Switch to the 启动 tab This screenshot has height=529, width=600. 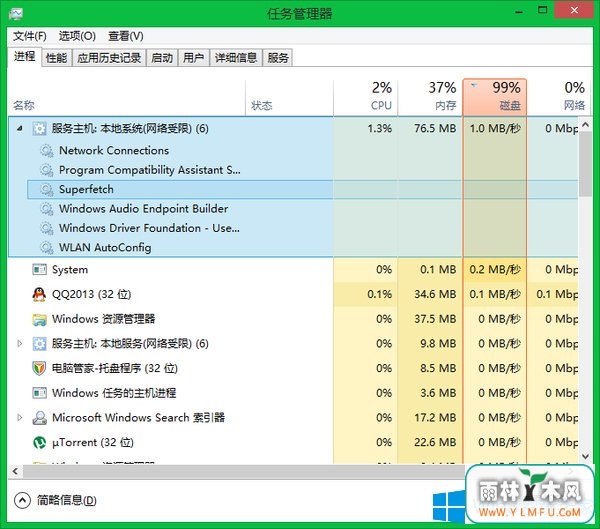pos(162,58)
